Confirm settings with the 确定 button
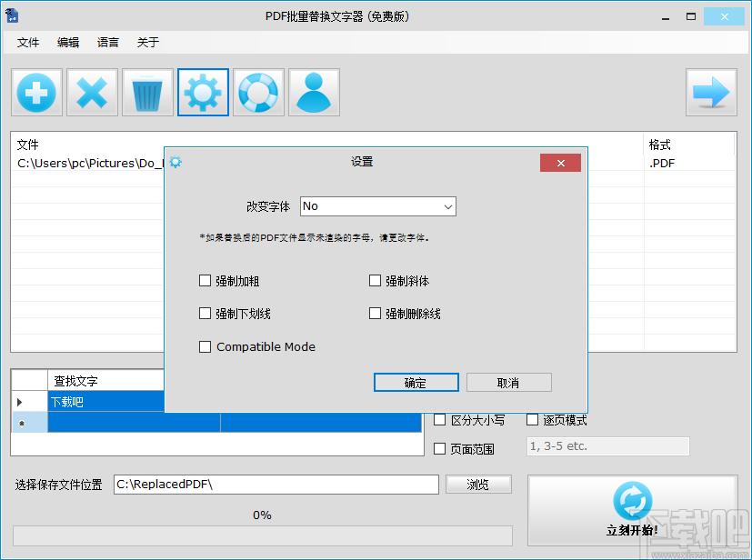752x560 pixels. click(416, 383)
